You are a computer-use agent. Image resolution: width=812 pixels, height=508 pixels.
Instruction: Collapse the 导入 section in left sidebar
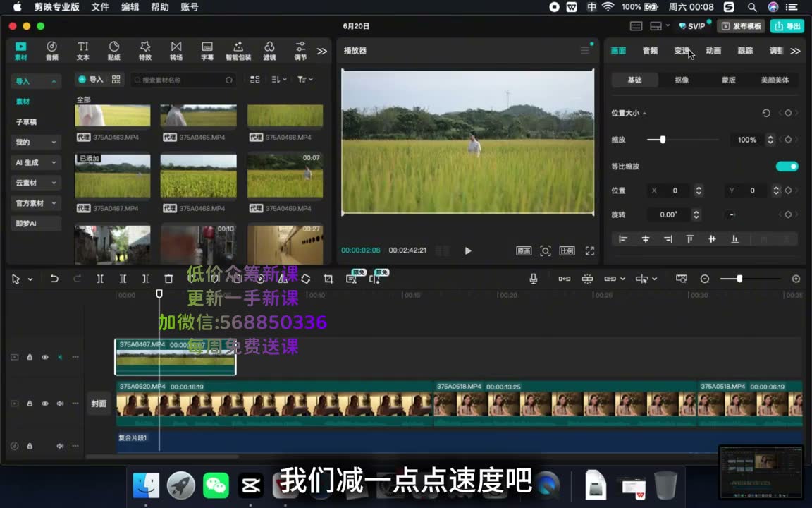pyautogui.click(x=54, y=81)
